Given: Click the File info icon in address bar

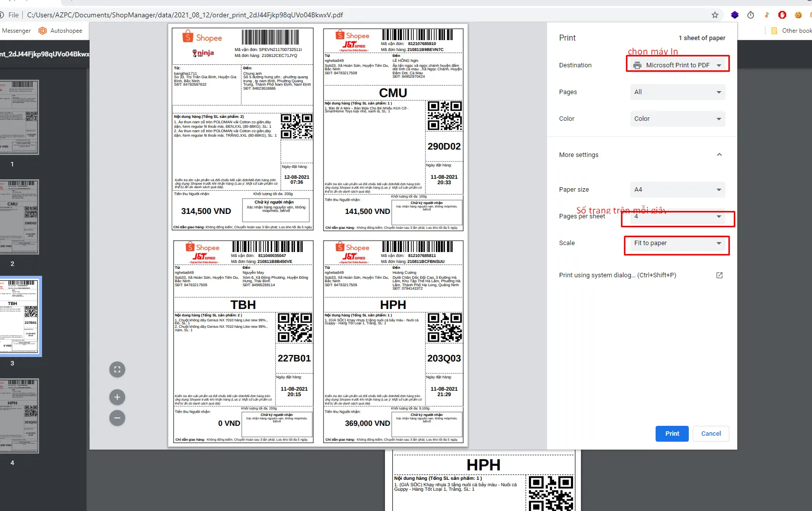Looking at the screenshot, I should coord(2,15).
